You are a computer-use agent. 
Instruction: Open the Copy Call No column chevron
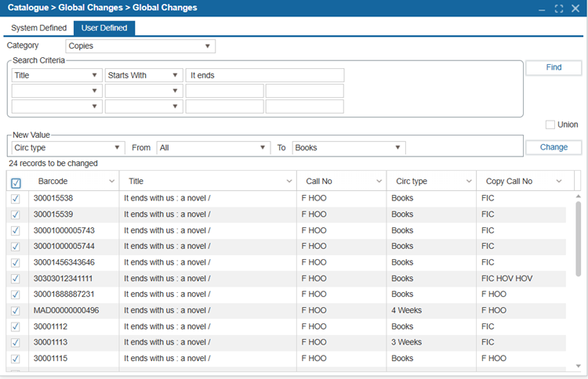click(559, 181)
